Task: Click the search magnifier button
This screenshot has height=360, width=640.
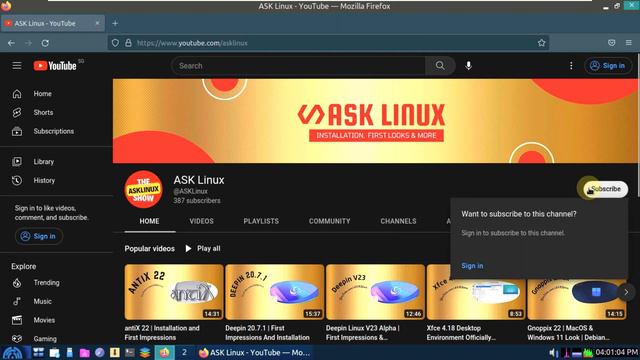Action: (x=440, y=66)
